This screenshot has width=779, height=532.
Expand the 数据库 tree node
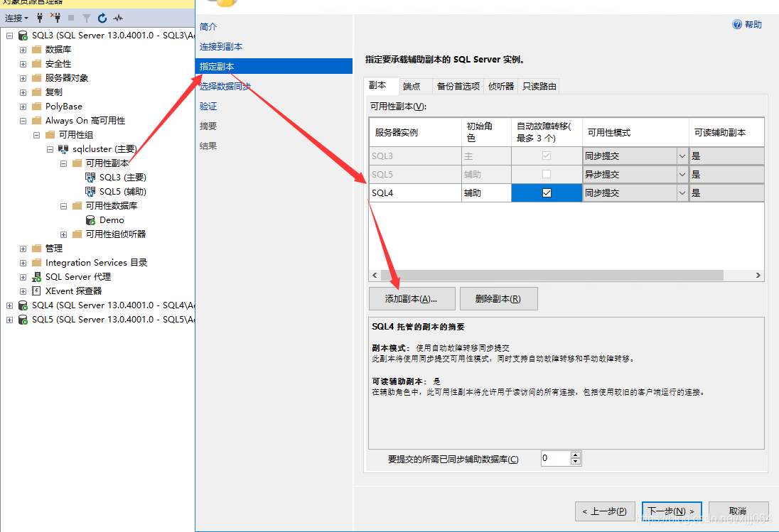23,50
